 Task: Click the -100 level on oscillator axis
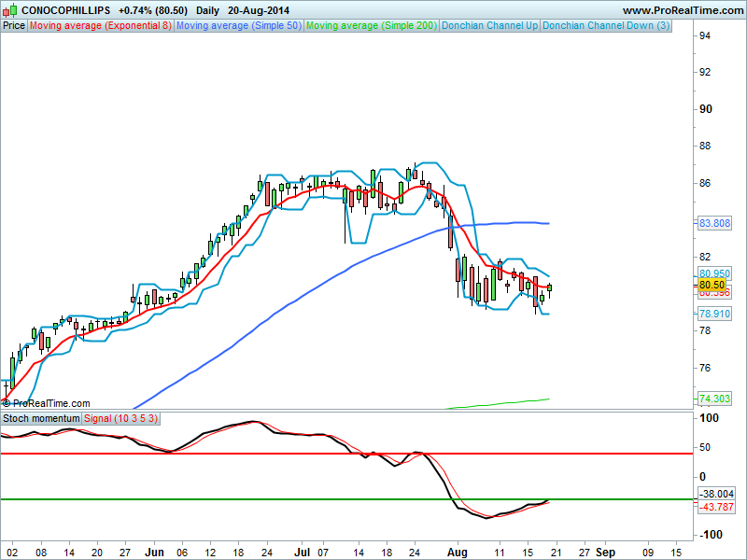click(x=711, y=535)
